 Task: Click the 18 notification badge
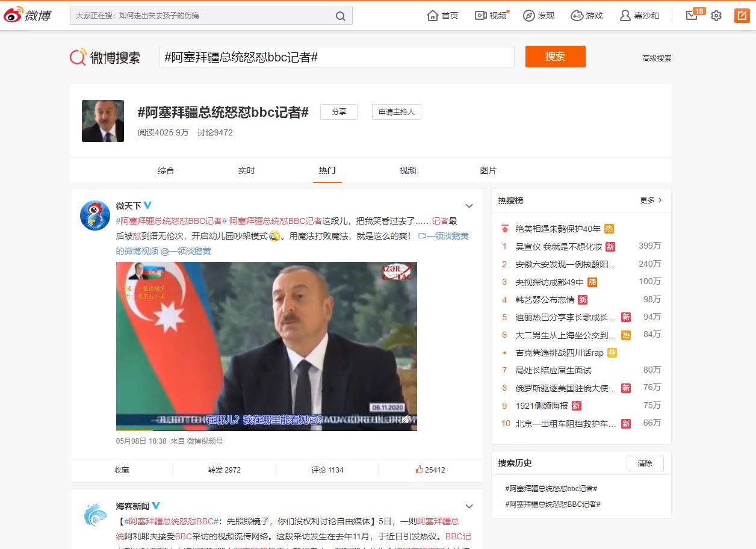(x=699, y=11)
